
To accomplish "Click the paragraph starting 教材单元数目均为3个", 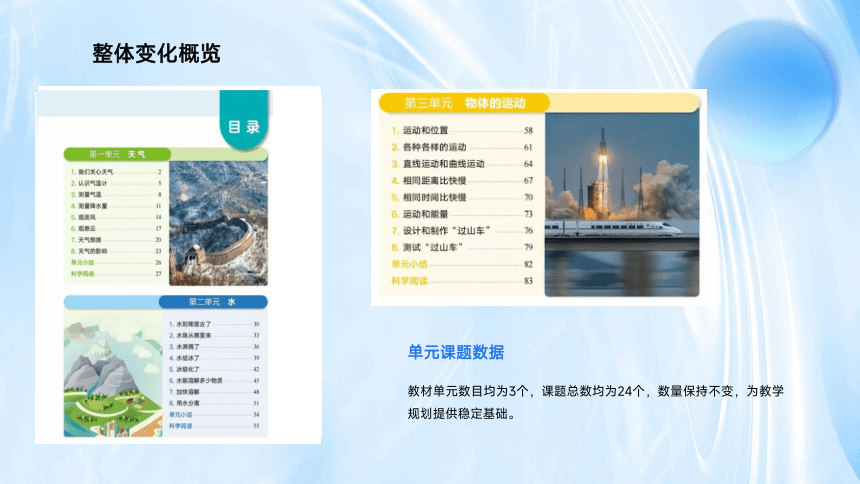I will click(x=596, y=402).
